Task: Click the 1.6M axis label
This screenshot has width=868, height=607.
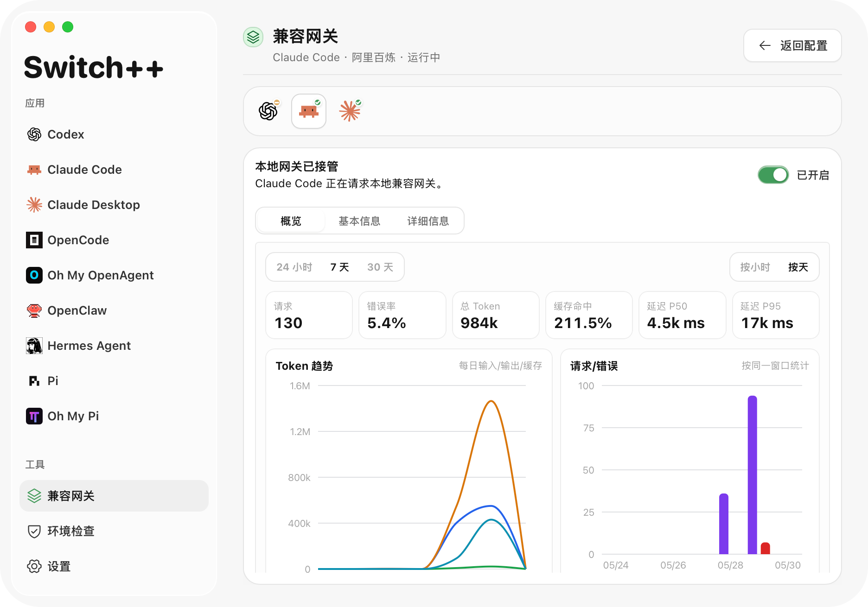Action: pyautogui.click(x=300, y=386)
